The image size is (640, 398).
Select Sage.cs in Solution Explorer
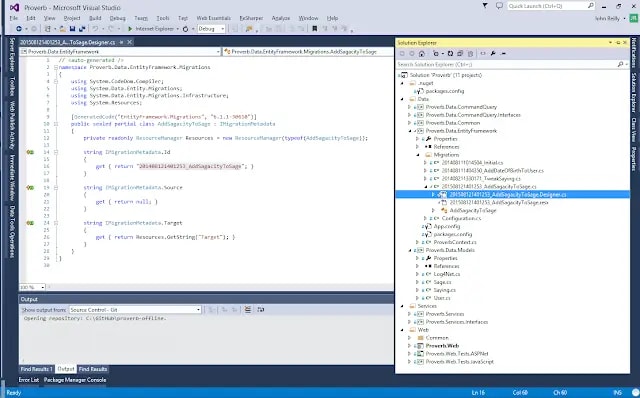point(442,282)
